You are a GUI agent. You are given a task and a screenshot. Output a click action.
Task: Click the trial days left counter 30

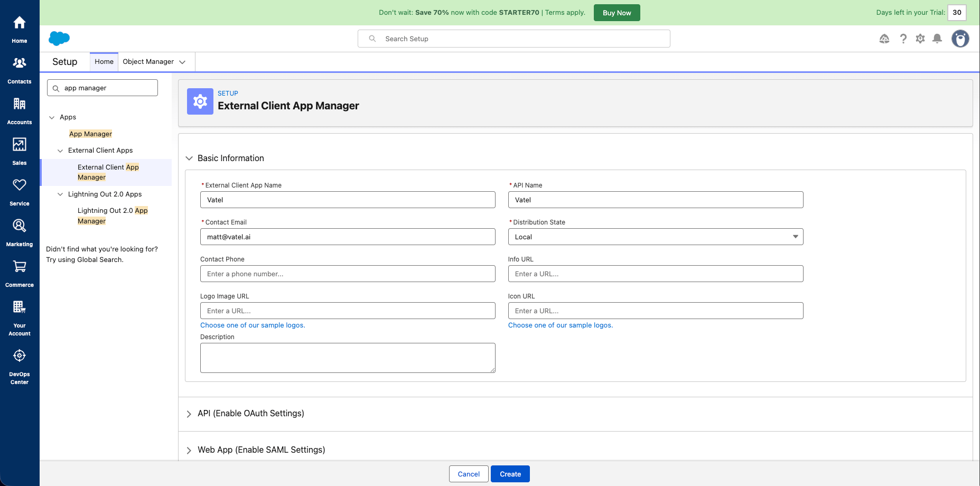point(957,13)
